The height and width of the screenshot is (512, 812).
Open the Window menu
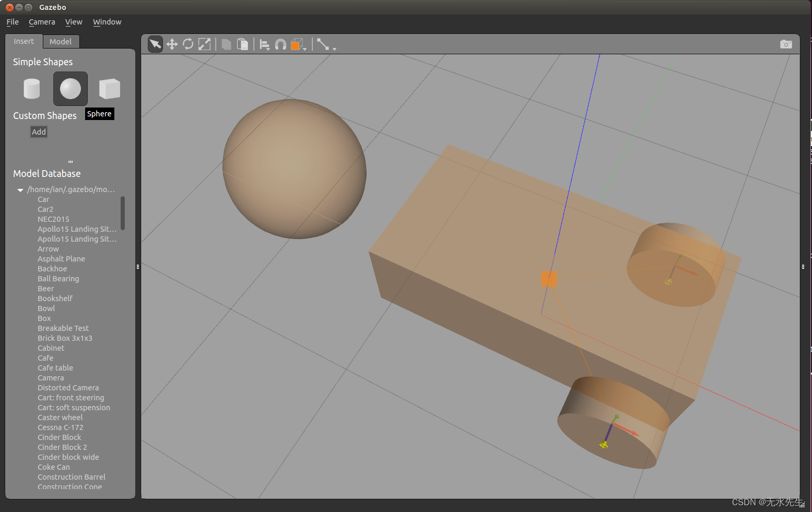107,22
